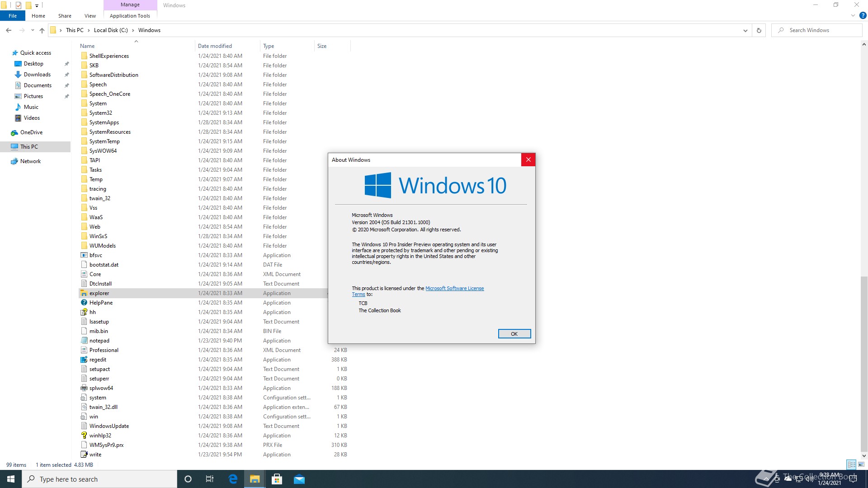Expand the address bar history dropdown
The width and height of the screenshot is (868, 488).
coord(745,30)
